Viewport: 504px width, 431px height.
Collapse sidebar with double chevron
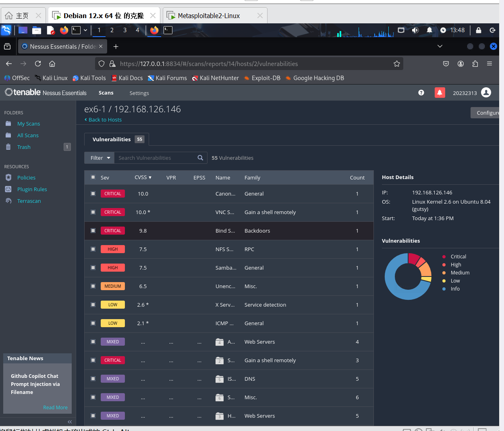70,422
